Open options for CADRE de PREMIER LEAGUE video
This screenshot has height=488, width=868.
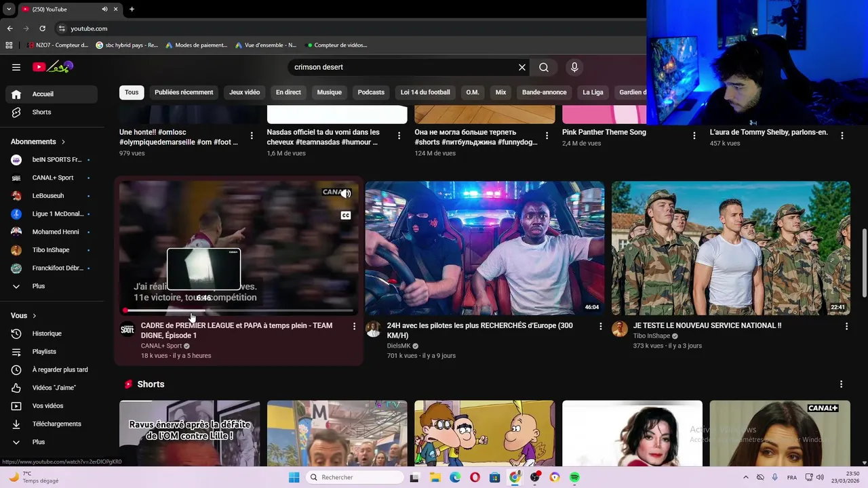point(354,326)
